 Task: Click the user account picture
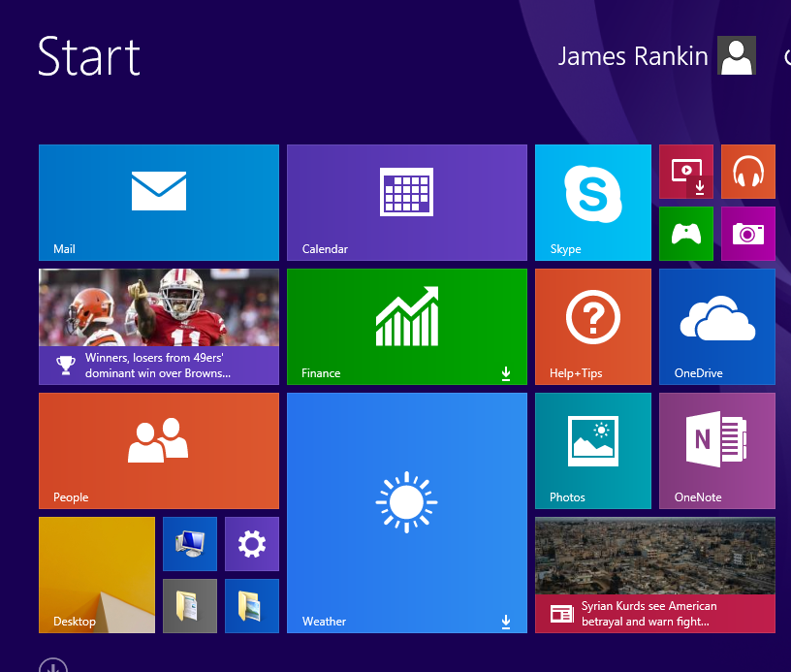(x=737, y=55)
